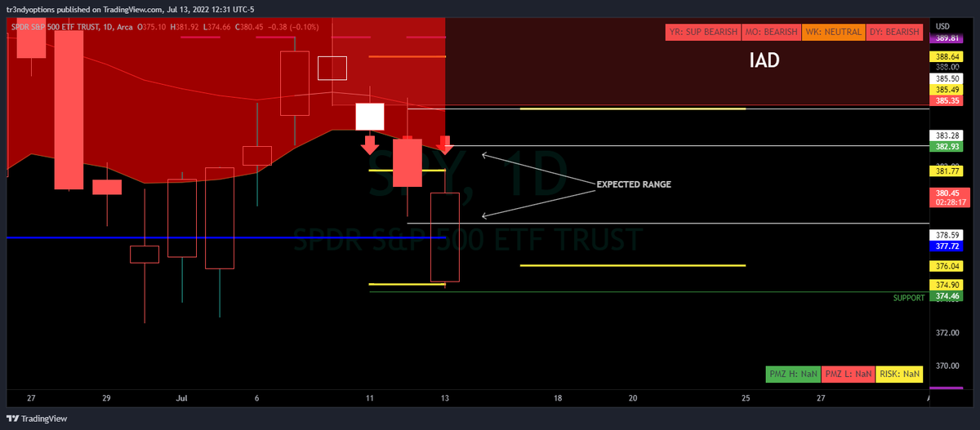Click the PMZ H: NaN cell
Image resolution: width=980 pixels, height=430 pixels.
792,375
